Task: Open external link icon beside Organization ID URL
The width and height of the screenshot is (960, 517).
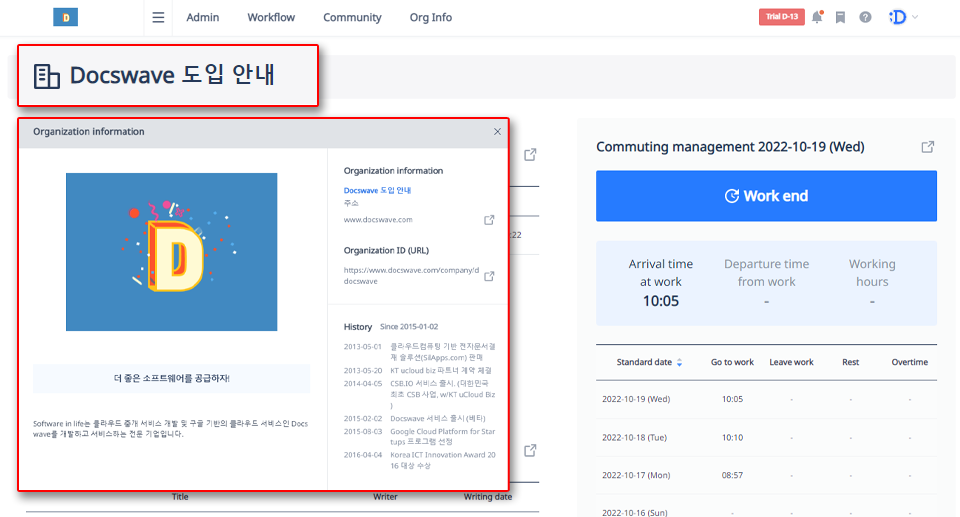Action: coord(489,276)
